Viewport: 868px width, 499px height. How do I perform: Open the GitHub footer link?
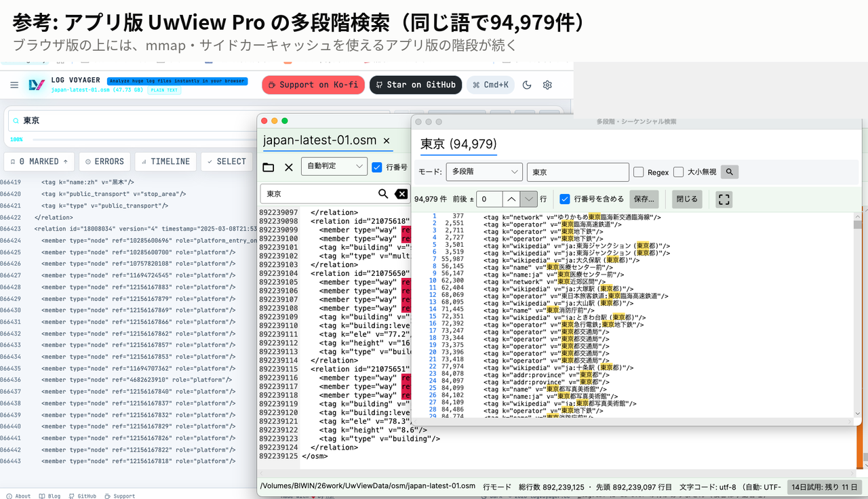pyautogui.click(x=82, y=496)
